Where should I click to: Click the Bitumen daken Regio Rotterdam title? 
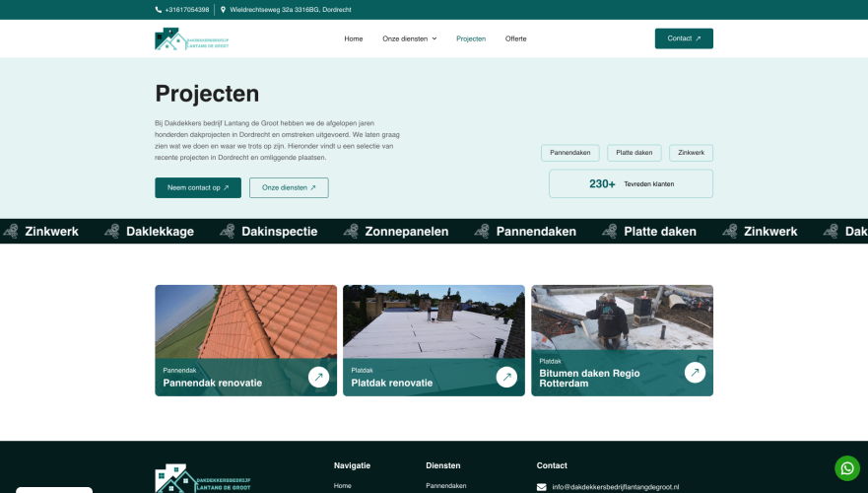pos(589,379)
